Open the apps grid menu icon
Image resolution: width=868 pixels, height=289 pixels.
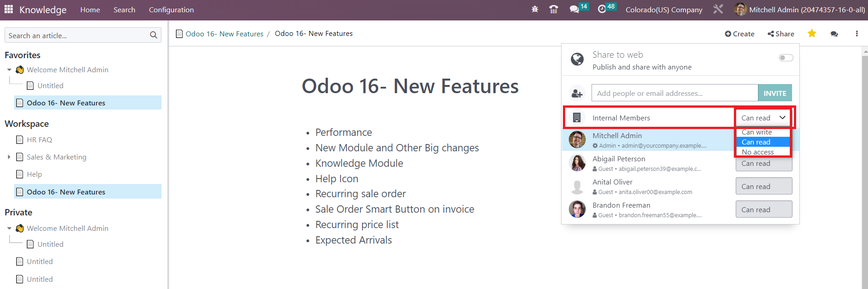click(9, 9)
